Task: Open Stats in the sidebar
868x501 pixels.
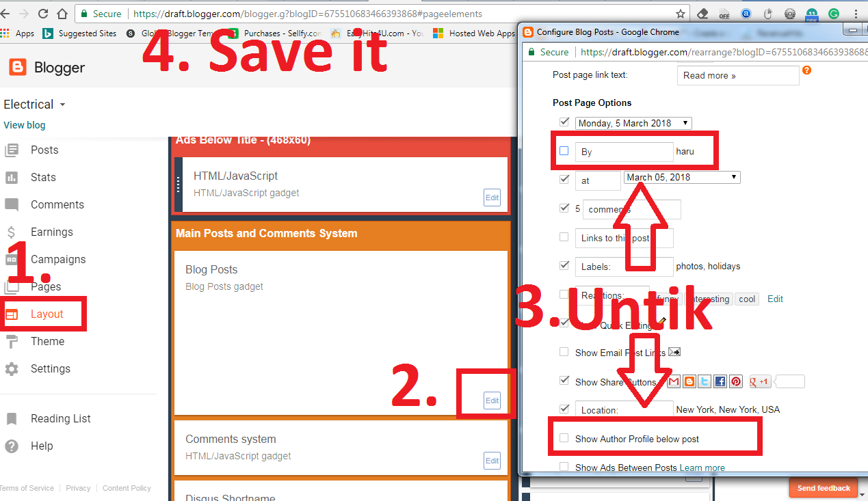Action: point(43,177)
